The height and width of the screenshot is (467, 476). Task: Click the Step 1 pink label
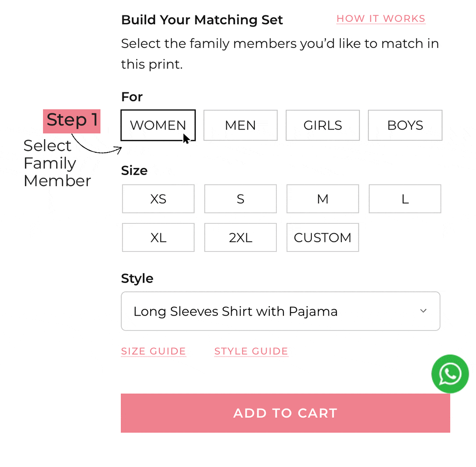point(72,121)
